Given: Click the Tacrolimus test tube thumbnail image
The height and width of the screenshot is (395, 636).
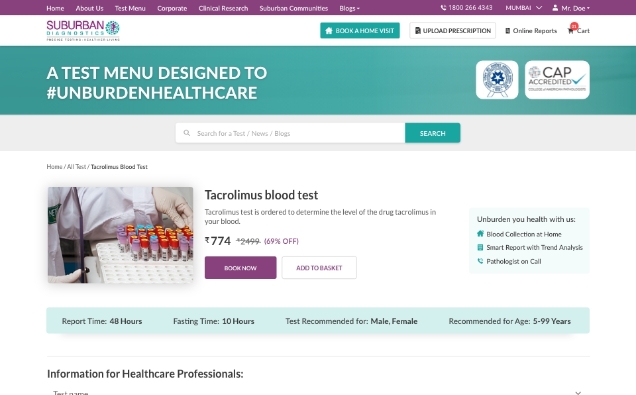Looking at the screenshot, I should click(120, 235).
